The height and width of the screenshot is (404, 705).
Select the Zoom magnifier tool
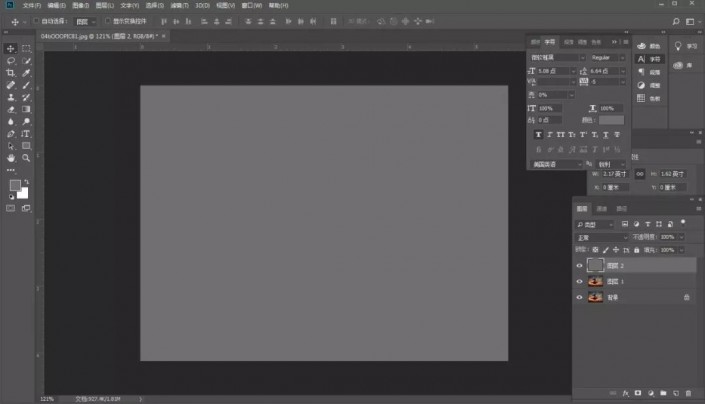26,158
